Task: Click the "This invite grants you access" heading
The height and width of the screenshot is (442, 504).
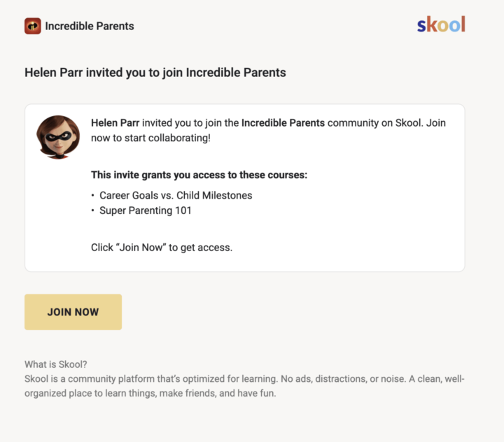Action: tap(199, 175)
